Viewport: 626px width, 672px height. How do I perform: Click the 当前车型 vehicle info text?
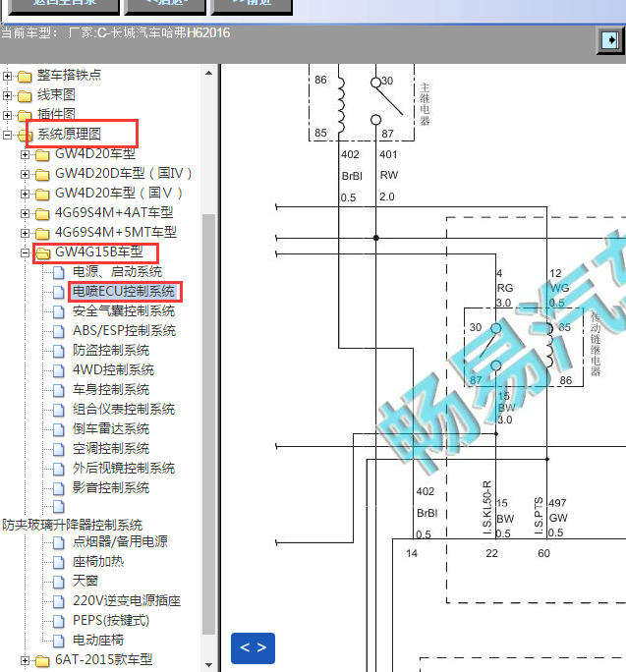116,33
